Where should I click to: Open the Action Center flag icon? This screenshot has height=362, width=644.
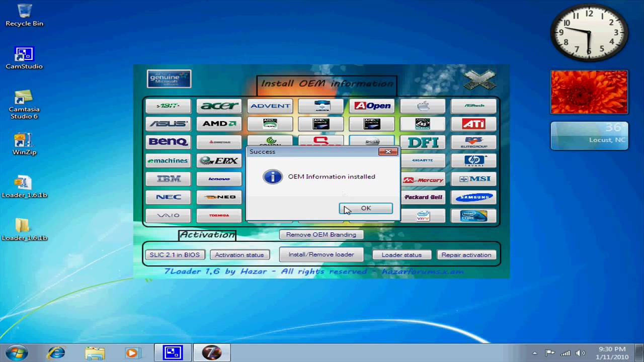[x=550, y=353]
